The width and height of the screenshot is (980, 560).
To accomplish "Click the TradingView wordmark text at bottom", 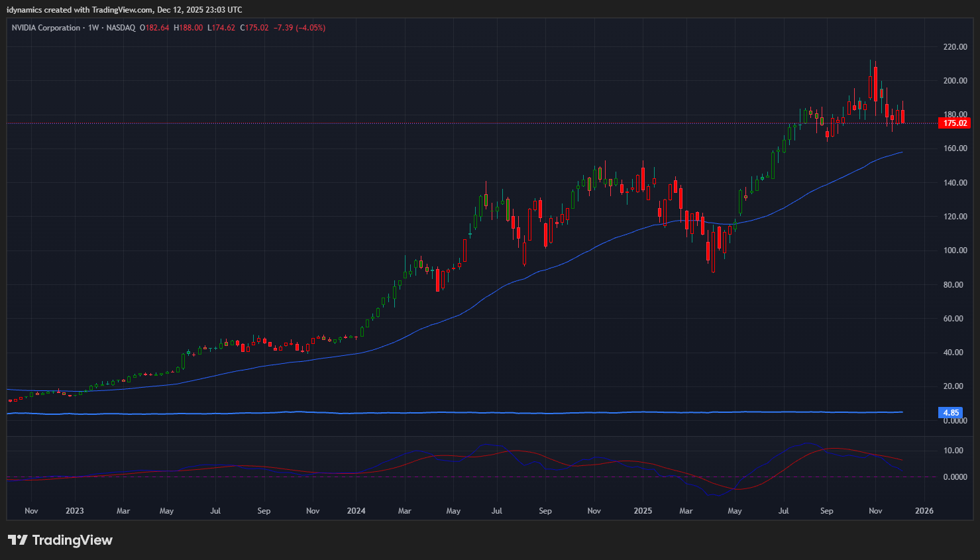I will [x=72, y=540].
